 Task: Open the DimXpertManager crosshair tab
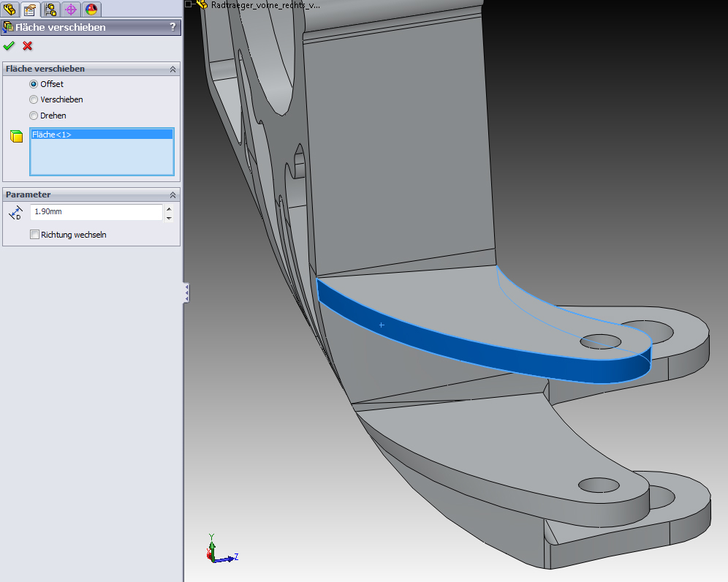pos(71,10)
